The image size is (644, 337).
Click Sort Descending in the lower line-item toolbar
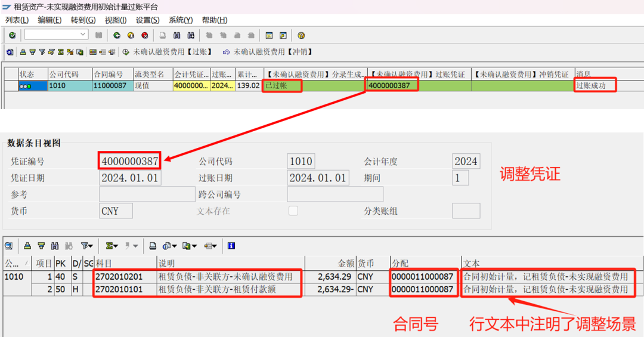41,246
